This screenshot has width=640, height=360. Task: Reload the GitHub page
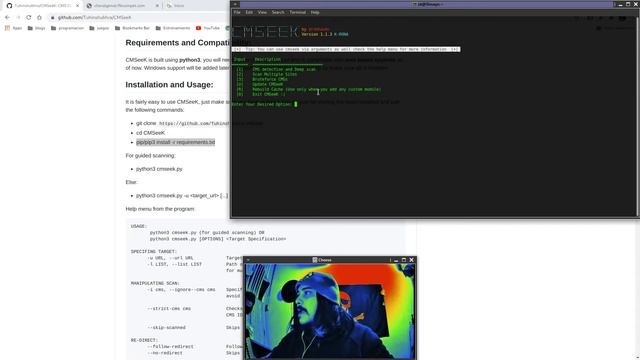click(x=29, y=18)
